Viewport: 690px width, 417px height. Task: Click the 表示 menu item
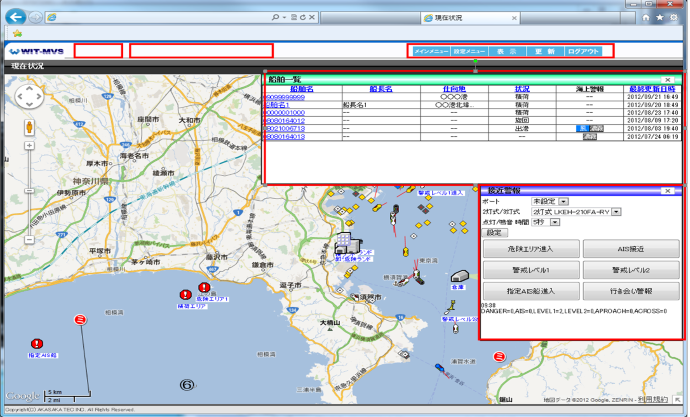click(x=506, y=51)
